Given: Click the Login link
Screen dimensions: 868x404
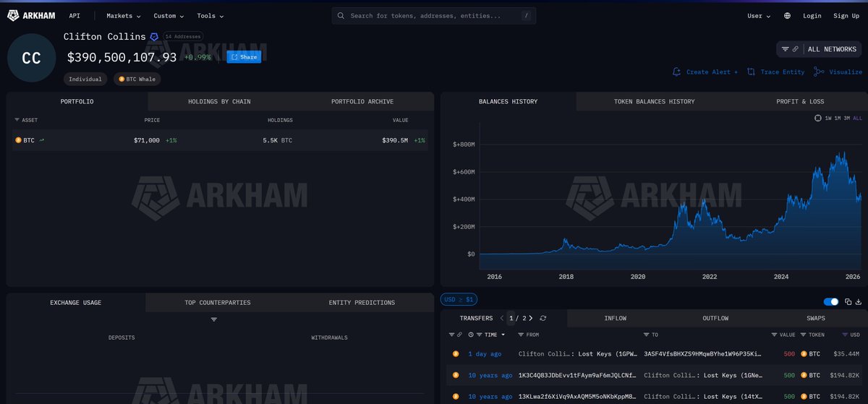Looking at the screenshot, I should pyautogui.click(x=812, y=16).
